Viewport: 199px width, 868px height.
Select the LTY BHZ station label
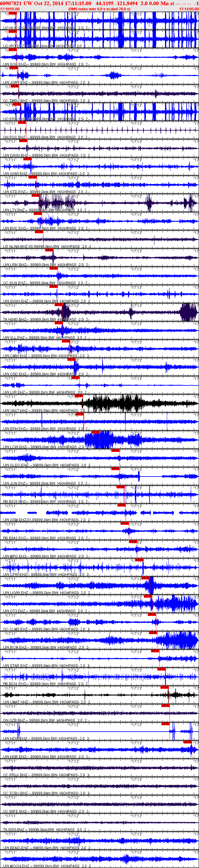(45, 210)
